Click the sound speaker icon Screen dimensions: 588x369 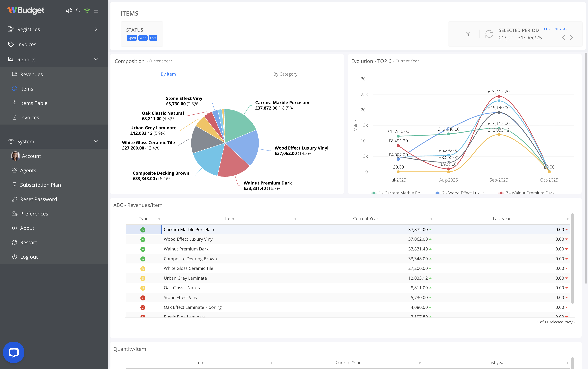[x=69, y=11]
